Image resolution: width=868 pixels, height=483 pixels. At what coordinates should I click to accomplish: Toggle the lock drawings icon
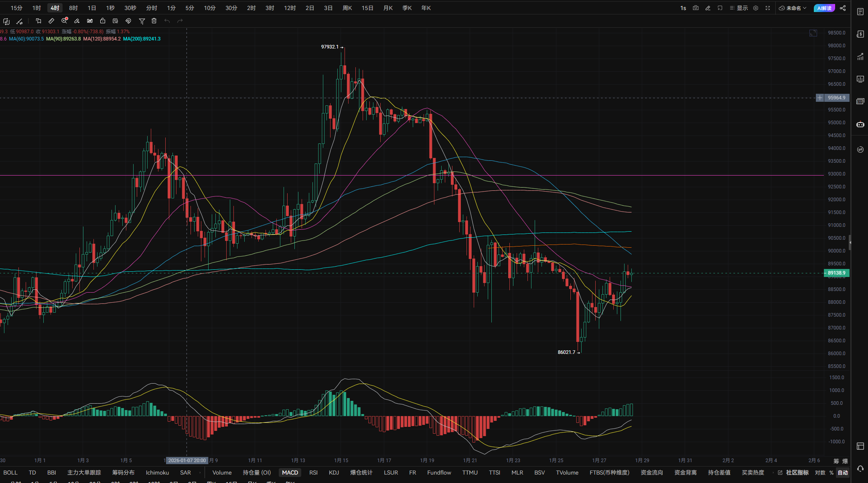pyautogui.click(x=103, y=21)
